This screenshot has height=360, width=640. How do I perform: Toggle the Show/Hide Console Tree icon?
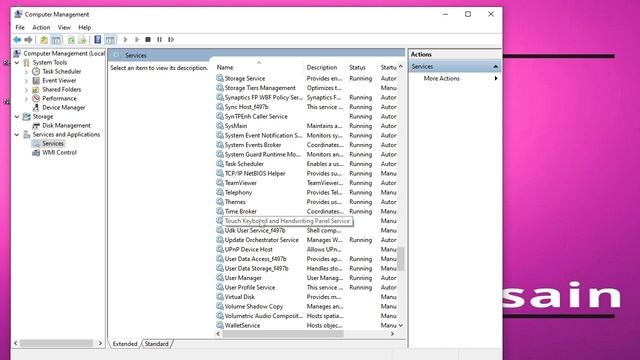pos(56,40)
